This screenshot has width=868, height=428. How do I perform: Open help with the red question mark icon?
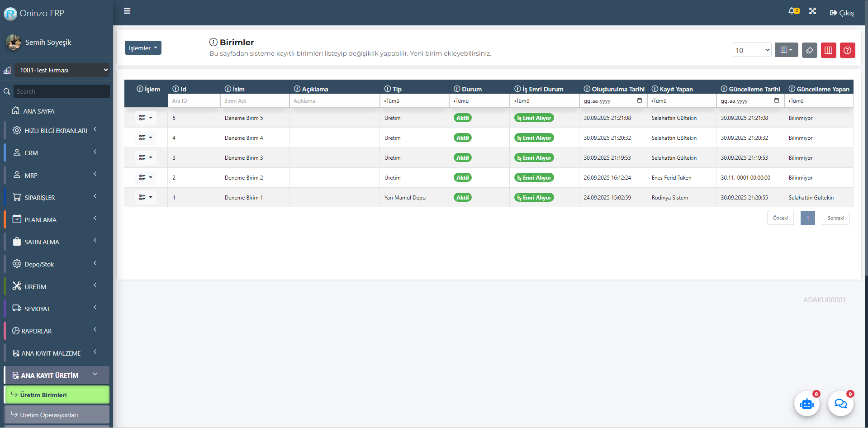[x=847, y=50]
